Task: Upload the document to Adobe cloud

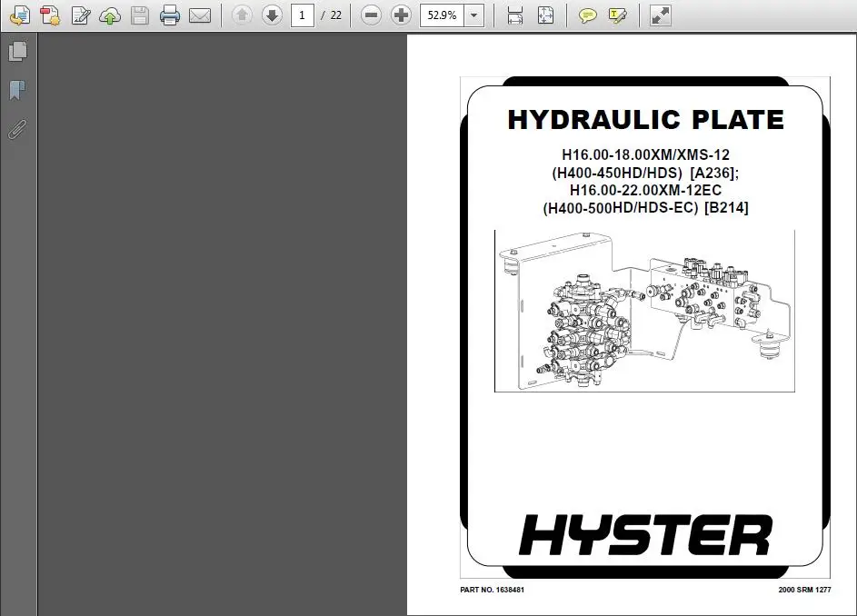Action: 110,15
